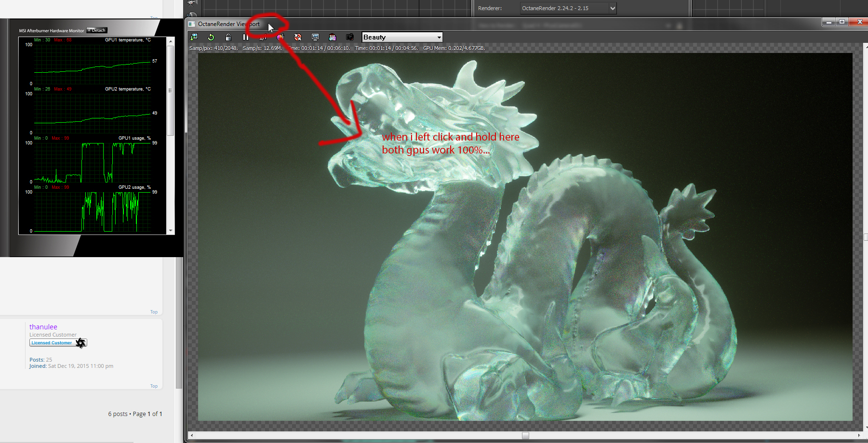This screenshot has height=443, width=868.
Task: Pause the OctaneRender rendering
Action: 246,37
